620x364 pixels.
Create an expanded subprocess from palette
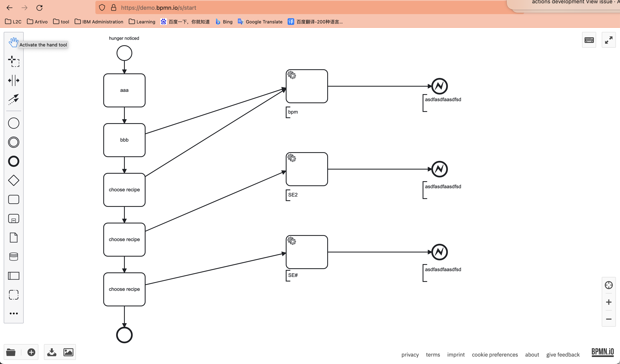tap(13, 218)
